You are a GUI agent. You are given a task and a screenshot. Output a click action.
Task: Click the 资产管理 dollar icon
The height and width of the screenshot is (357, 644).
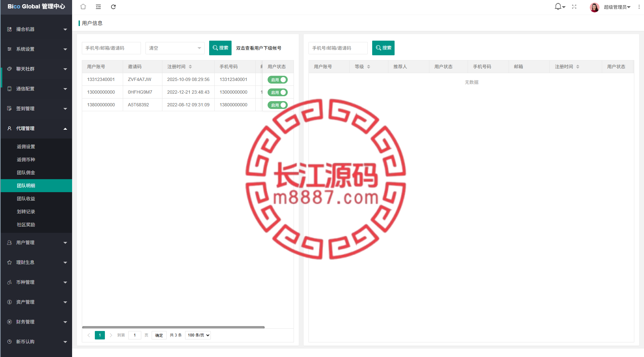(9, 302)
